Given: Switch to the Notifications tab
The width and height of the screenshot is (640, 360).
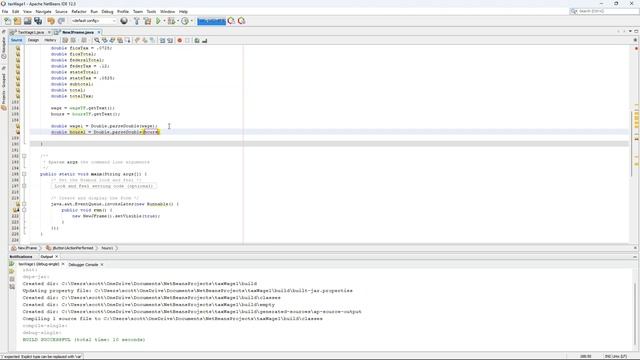Looking at the screenshot, I should pos(21,256).
